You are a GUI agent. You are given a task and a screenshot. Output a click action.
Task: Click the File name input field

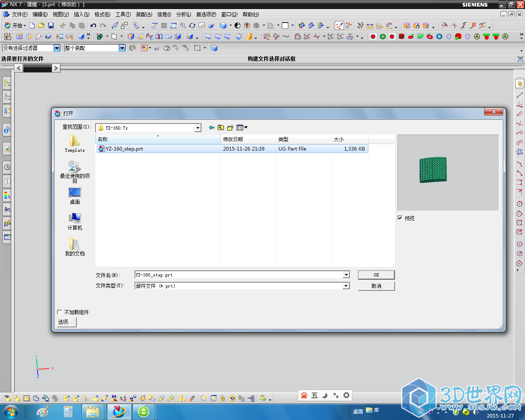pos(239,275)
